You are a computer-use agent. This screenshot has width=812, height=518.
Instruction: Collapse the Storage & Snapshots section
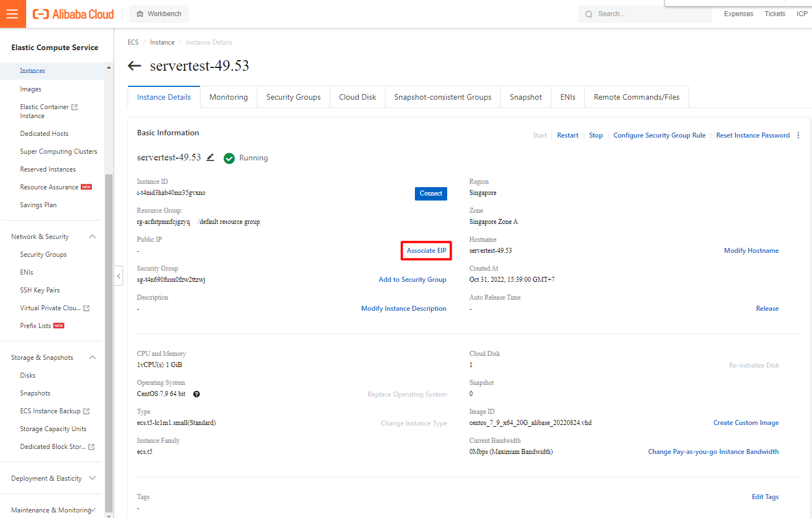92,358
